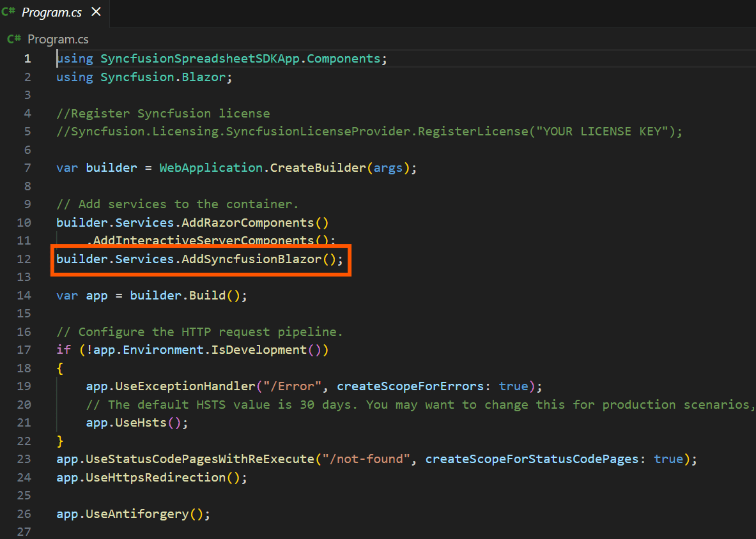Select the using Syncfusion.Blazor directive

tap(144, 77)
